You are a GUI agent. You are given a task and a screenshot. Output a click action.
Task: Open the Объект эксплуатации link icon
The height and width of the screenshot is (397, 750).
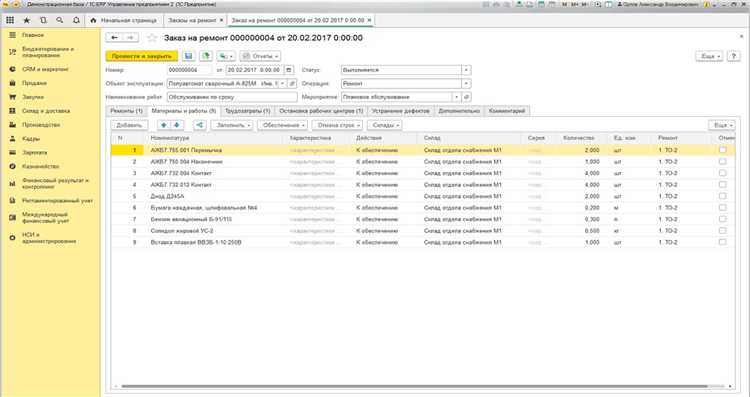coord(292,83)
